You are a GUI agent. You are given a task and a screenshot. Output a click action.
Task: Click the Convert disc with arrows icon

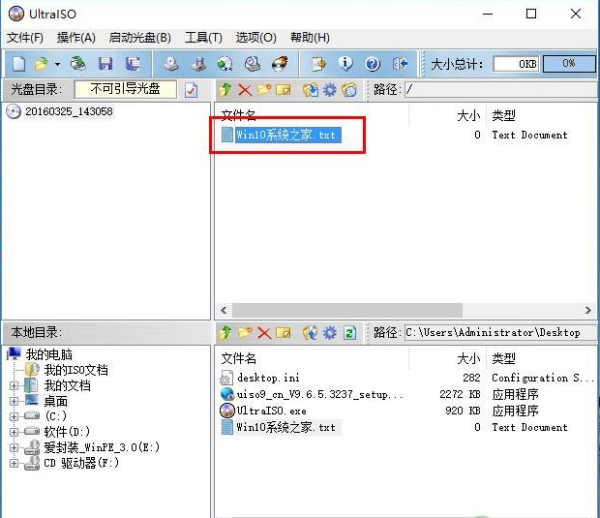[225, 64]
